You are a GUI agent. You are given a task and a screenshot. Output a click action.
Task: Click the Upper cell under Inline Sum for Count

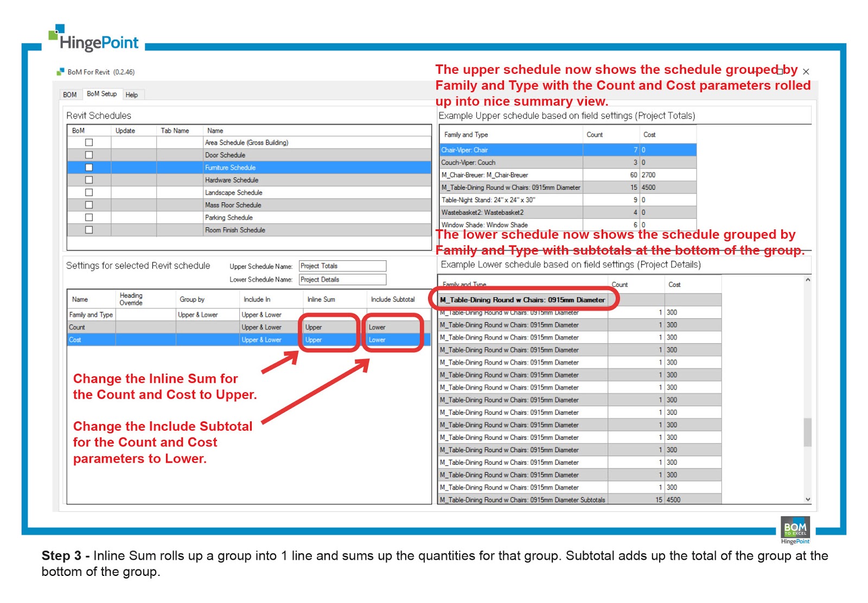(328, 327)
